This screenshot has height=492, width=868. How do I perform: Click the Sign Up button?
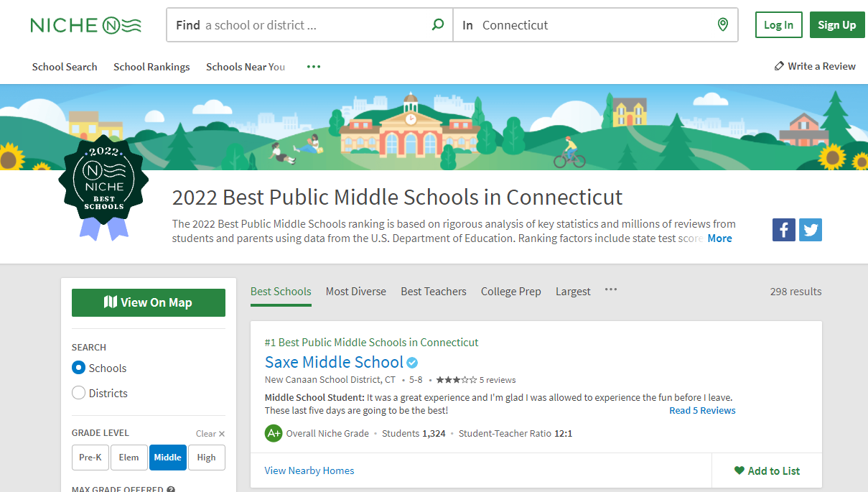[x=837, y=25]
